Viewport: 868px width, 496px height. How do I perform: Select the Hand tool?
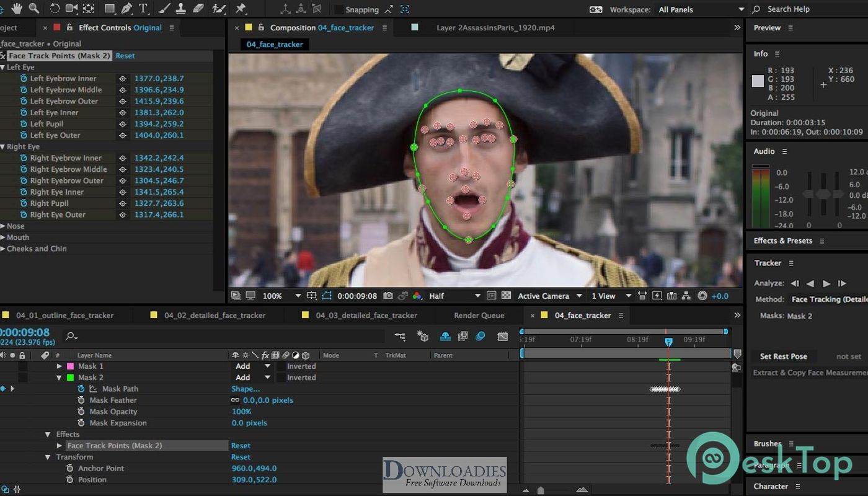(16, 8)
